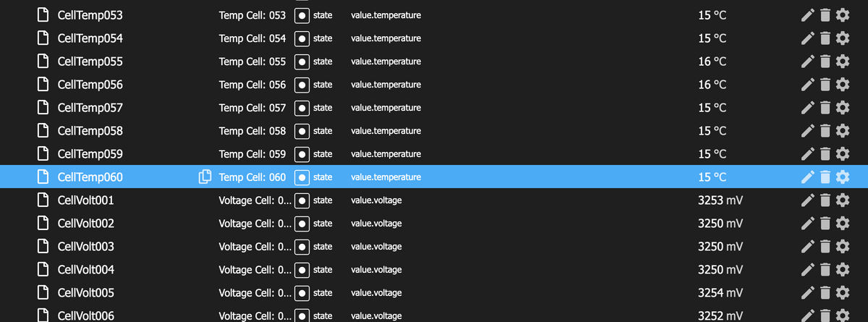Open gear settings for highlighted CellTemp060

842,177
